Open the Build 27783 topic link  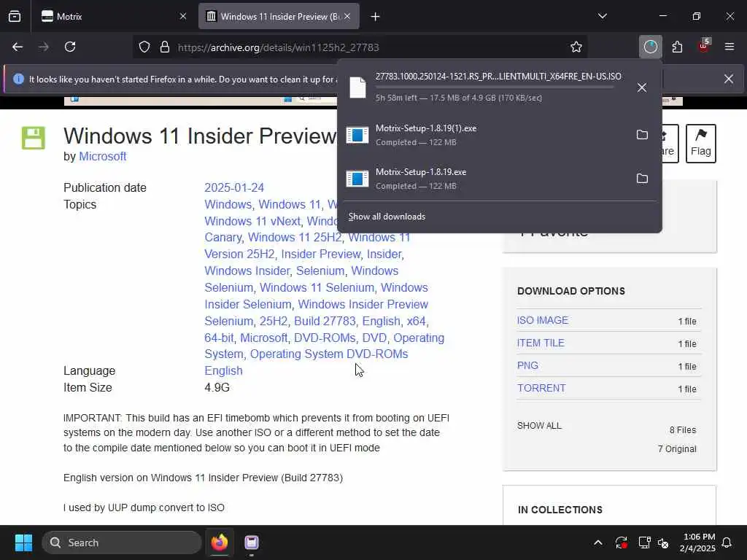coord(325,321)
